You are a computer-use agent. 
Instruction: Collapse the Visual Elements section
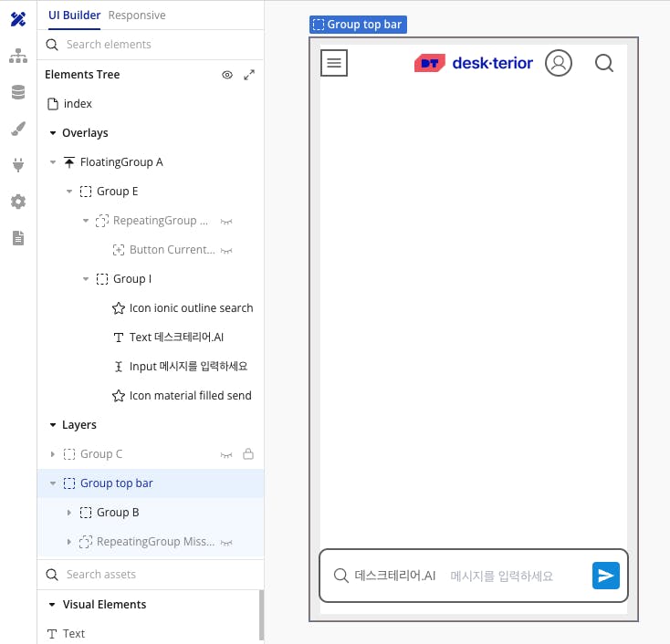[x=52, y=605]
